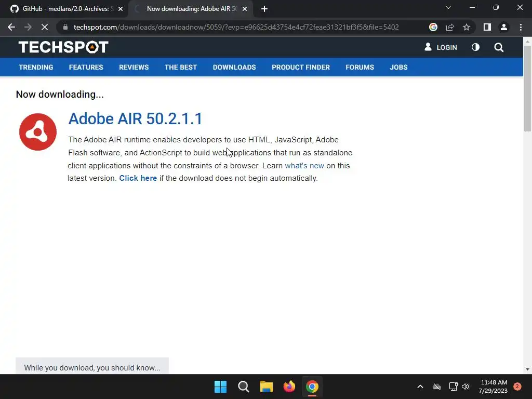The image size is (532, 399).
Task: Open the REVIEWS menu
Action: [x=134, y=67]
